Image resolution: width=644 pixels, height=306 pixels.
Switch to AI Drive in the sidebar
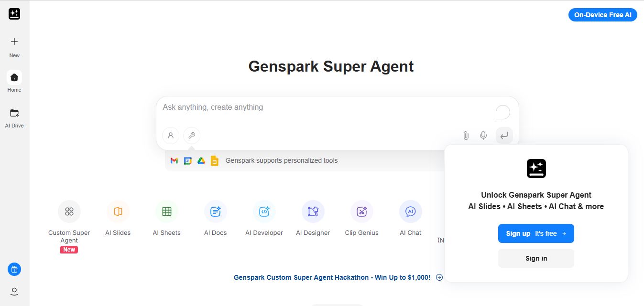click(x=14, y=116)
